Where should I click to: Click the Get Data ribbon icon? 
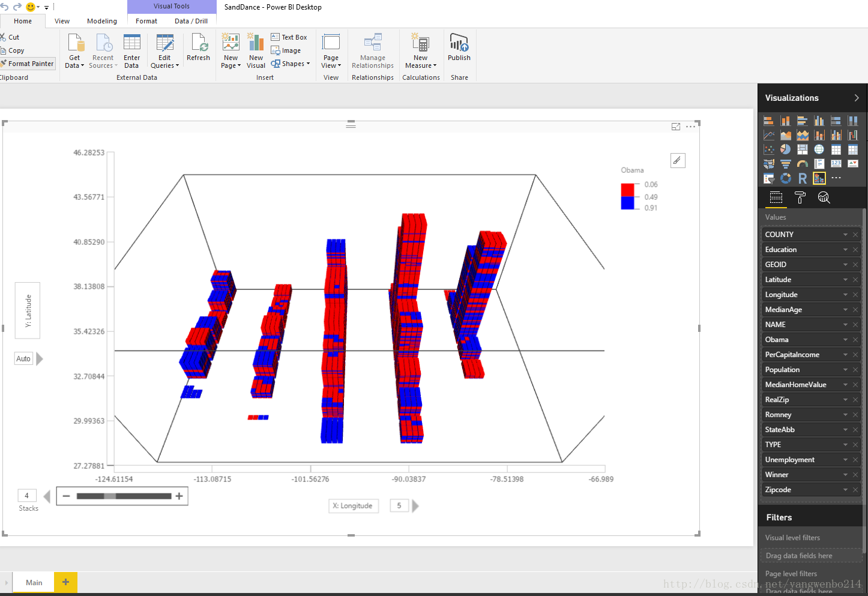(x=74, y=51)
